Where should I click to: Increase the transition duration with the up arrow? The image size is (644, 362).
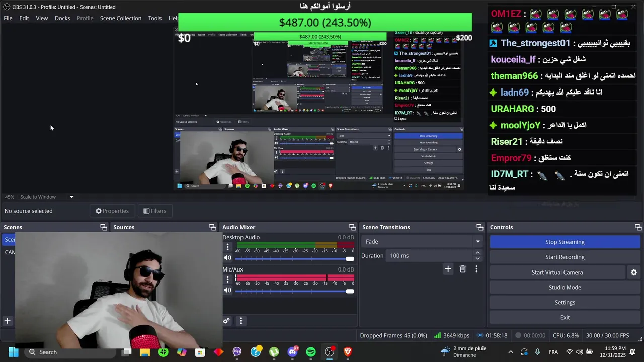click(477, 253)
